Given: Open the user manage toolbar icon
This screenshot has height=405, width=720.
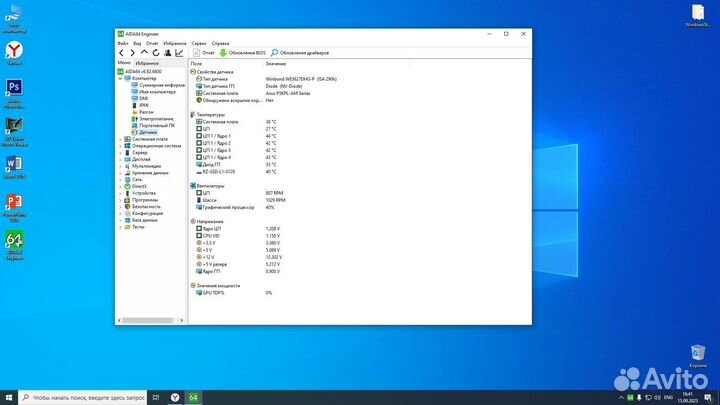Looking at the screenshot, I should [168, 53].
